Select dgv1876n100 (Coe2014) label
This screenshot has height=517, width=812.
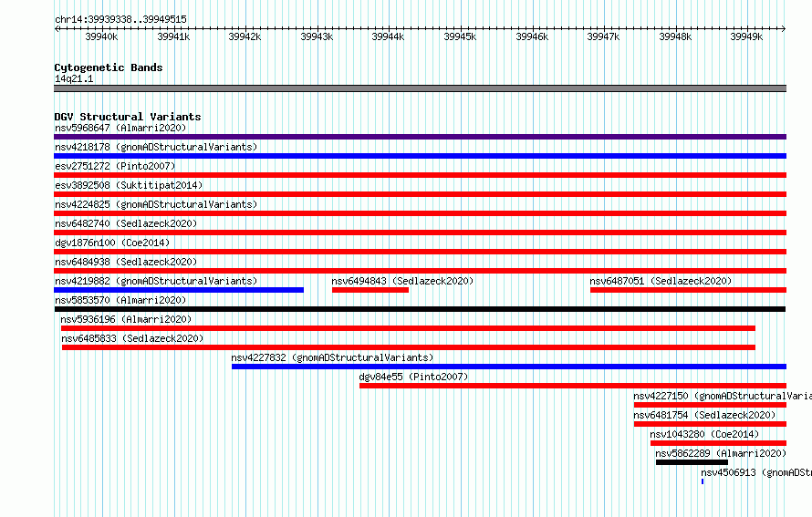tap(112, 243)
